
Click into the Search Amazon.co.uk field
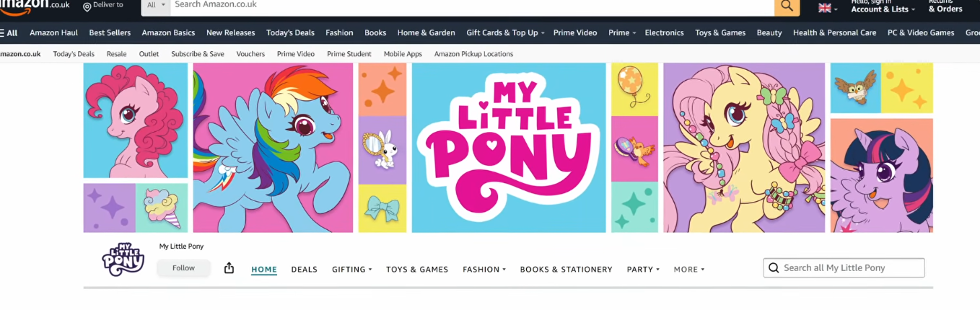(472, 5)
